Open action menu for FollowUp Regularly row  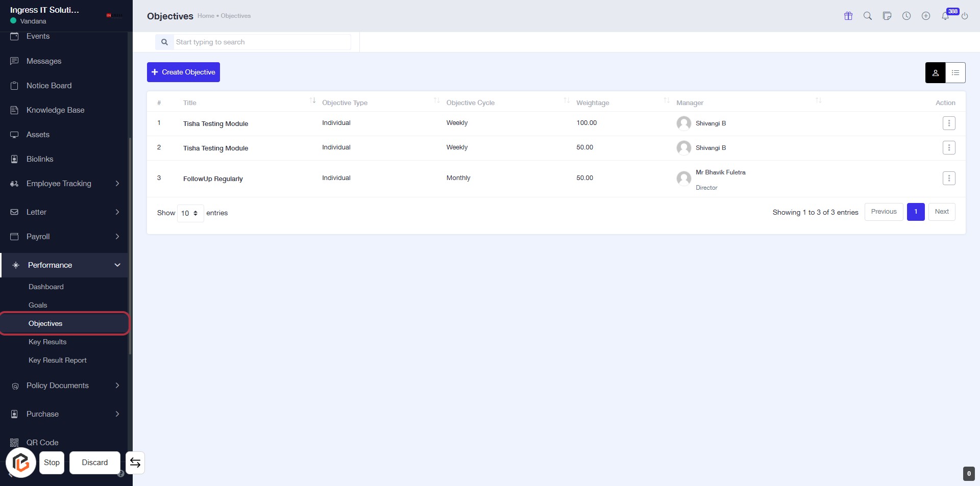coord(949,178)
